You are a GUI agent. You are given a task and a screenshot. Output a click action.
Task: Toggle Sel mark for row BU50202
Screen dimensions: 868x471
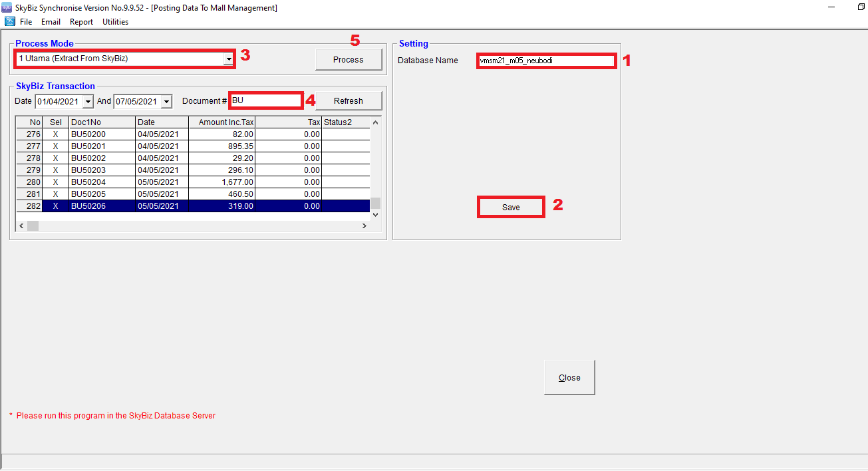point(55,158)
